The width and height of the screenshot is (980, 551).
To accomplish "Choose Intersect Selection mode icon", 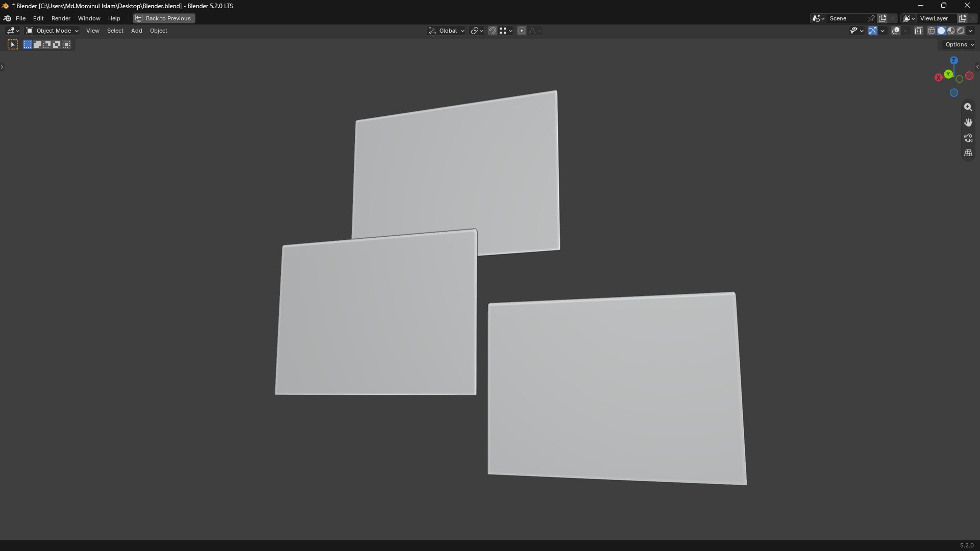I will pos(66,45).
